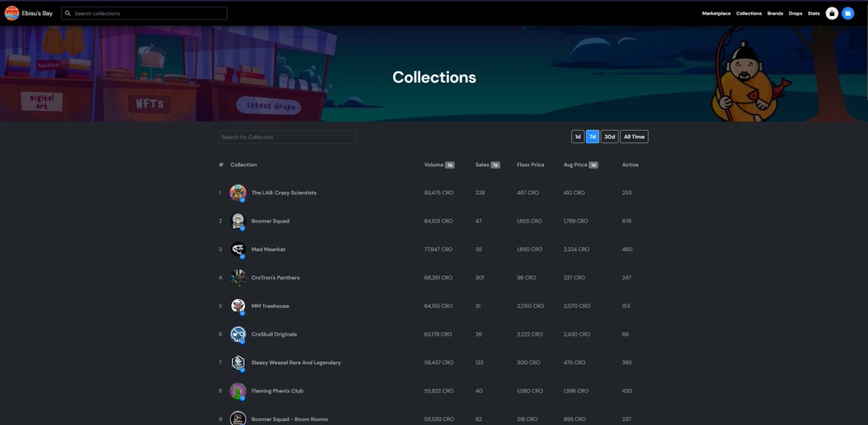
Task: Sort by the Collection column header
Action: click(x=244, y=165)
